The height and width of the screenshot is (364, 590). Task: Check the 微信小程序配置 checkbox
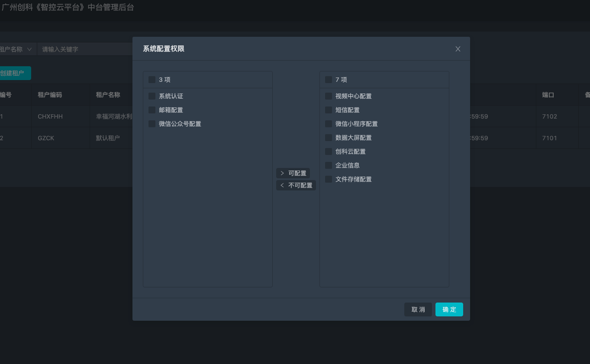coord(328,124)
